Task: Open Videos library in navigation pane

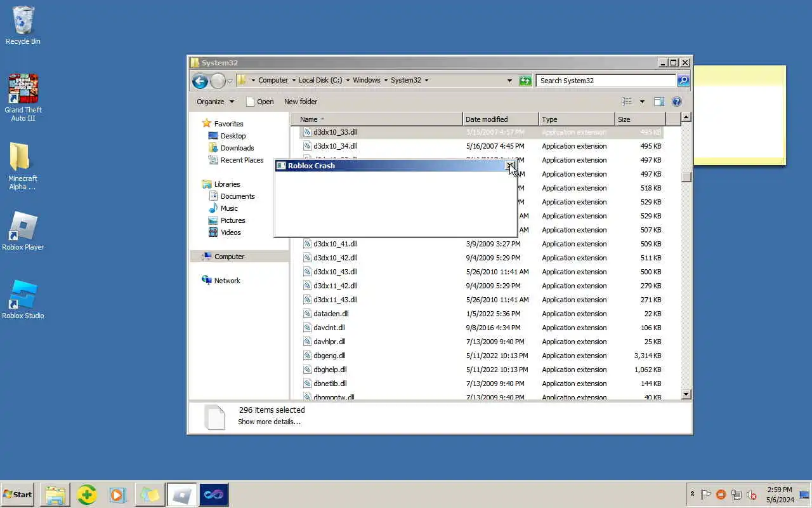Action: [x=230, y=232]
